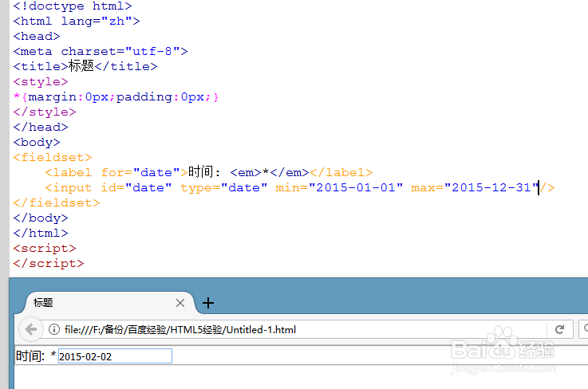Click the opening <style> tag line
The image size is (588, 389).
41,81
